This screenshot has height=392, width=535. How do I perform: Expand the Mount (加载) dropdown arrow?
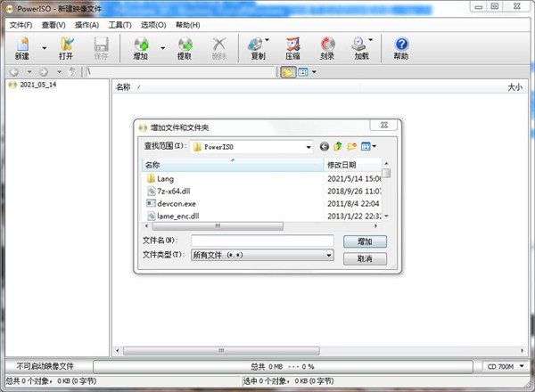pyautogui.click(x=371, y=40)
